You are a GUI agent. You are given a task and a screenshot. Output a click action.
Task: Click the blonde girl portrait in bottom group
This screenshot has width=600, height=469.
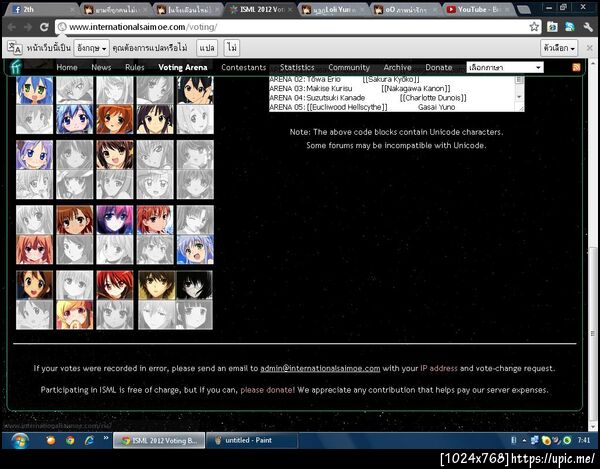tap(75, 315)
